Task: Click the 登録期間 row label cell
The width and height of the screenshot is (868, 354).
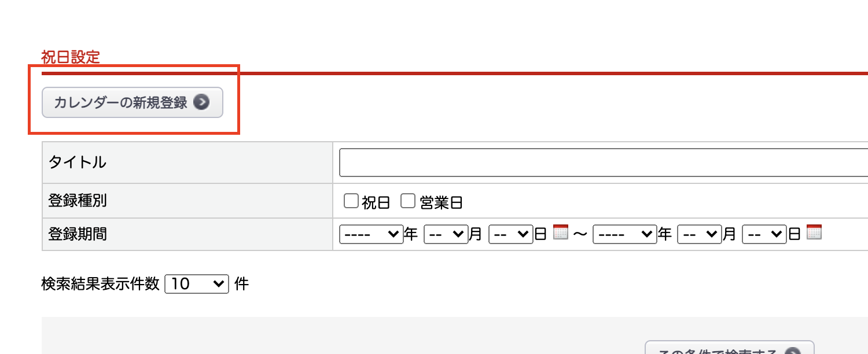Action: click(187, 234)
